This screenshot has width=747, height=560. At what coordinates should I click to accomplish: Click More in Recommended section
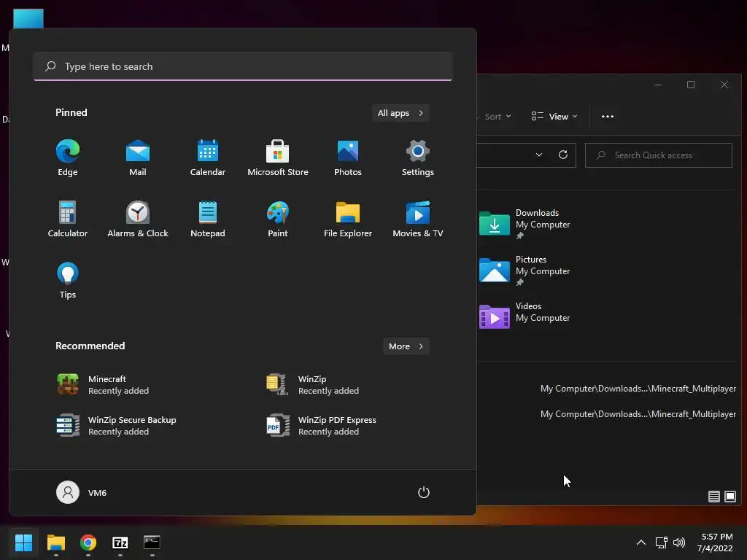pos(406,346)
